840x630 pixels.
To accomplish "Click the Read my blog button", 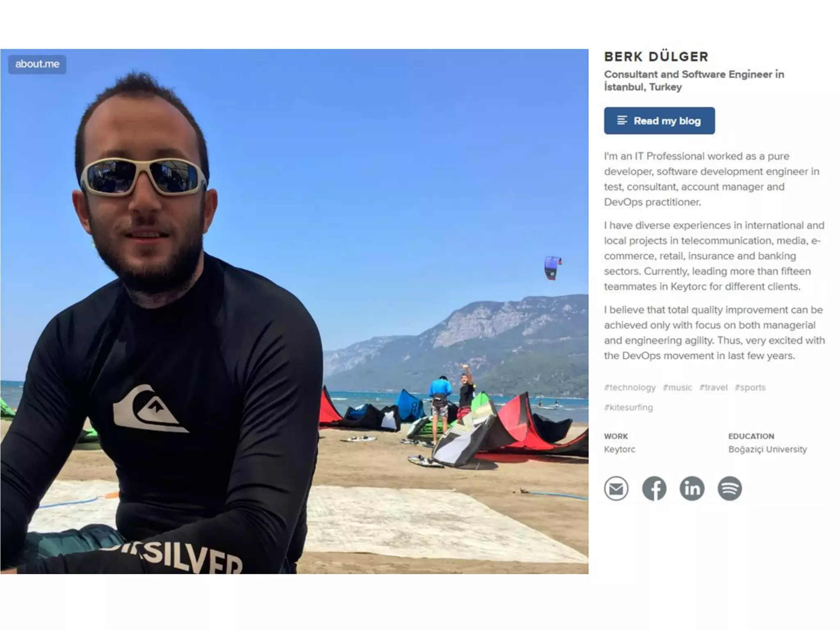I will pos(659,121).
